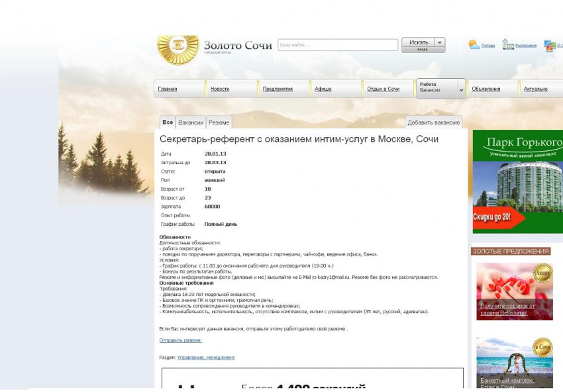
Task: Open the weather (Погода) sun-cloud icon
Action: (474, 45)
